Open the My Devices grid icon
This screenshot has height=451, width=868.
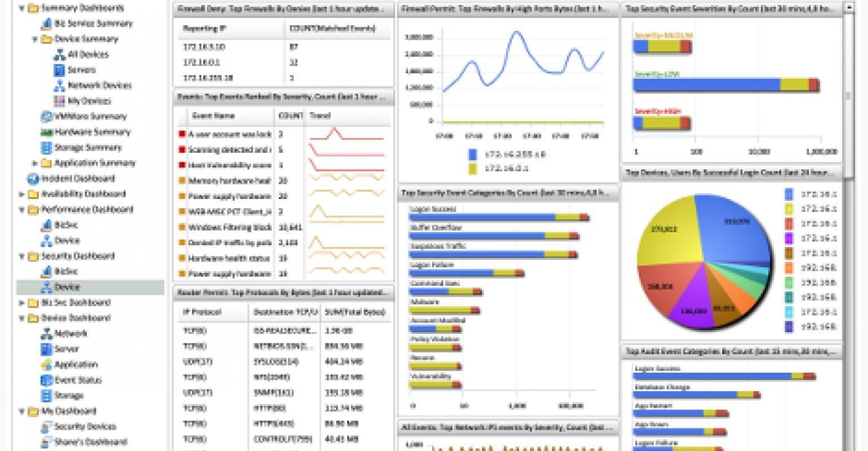tap(59, 101)
